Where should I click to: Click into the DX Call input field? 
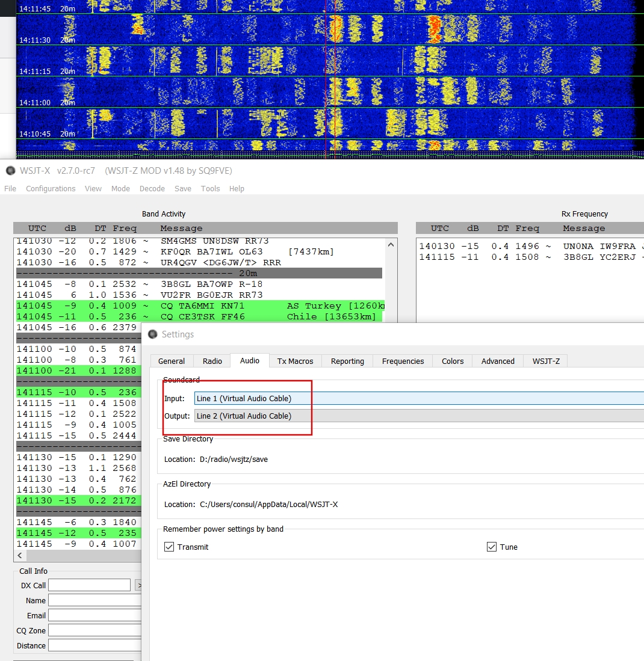89,585
